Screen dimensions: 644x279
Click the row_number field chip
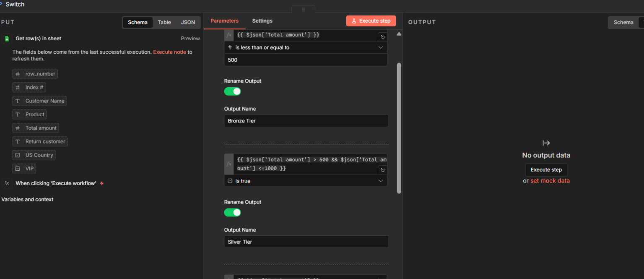[35, 74]
